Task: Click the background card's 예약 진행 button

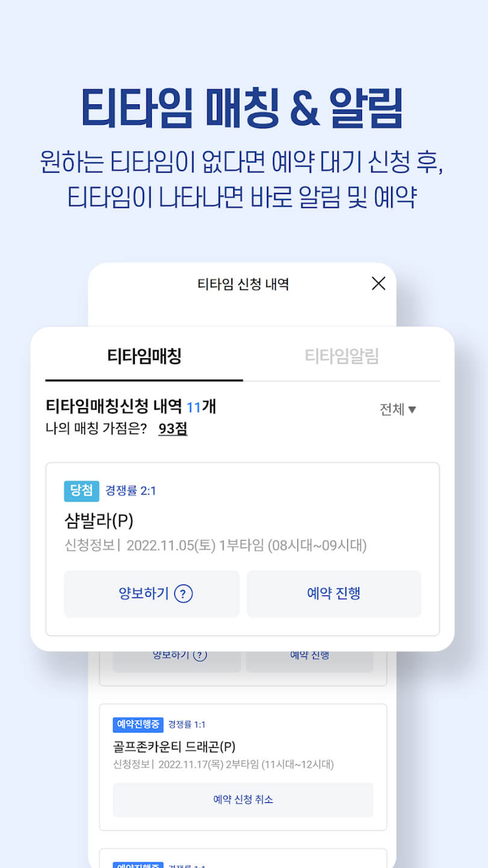Action: point(310,658)
